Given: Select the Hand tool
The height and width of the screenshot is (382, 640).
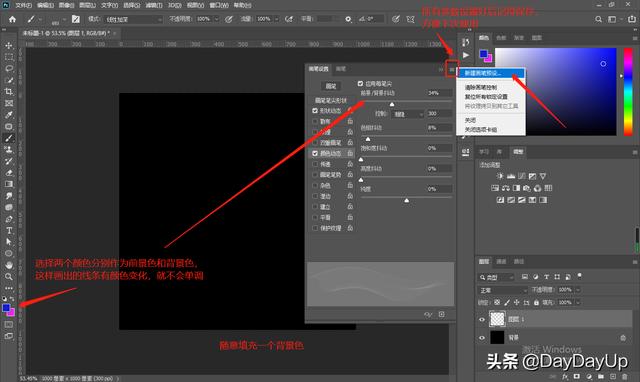Looking at the screenshot, I should [x=9, y=265].
